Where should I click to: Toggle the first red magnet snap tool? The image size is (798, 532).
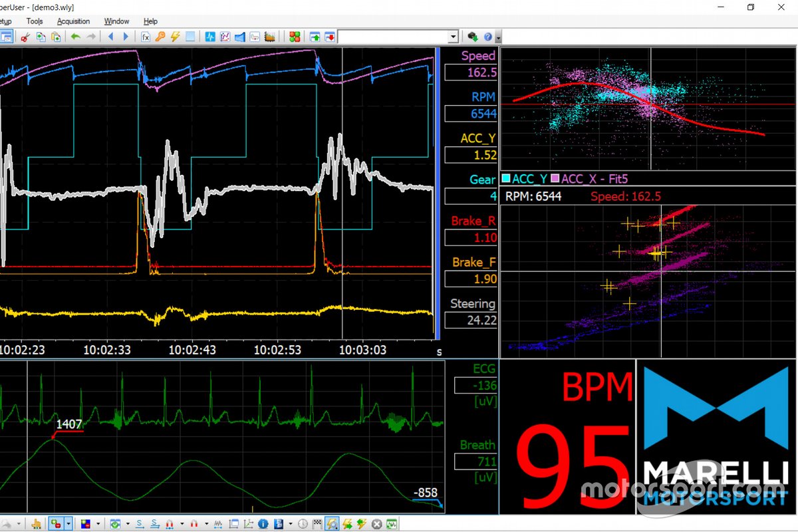pyautogui.click(x=169, y=524)
